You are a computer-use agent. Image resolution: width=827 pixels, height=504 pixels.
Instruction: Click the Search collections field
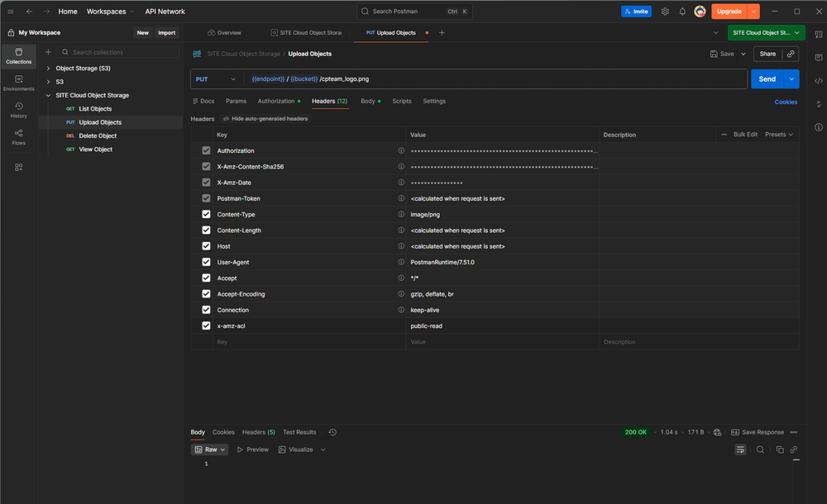117,52
